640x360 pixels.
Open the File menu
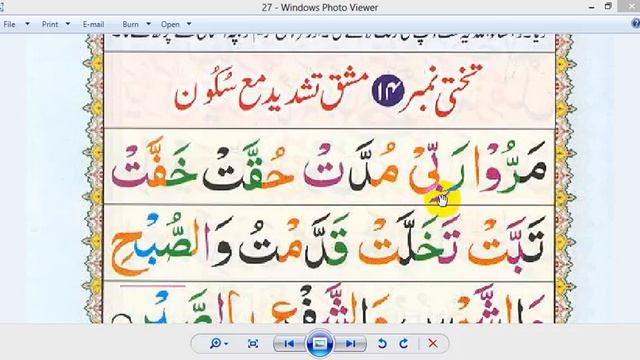pyautogui.click(x=9, y=24)
